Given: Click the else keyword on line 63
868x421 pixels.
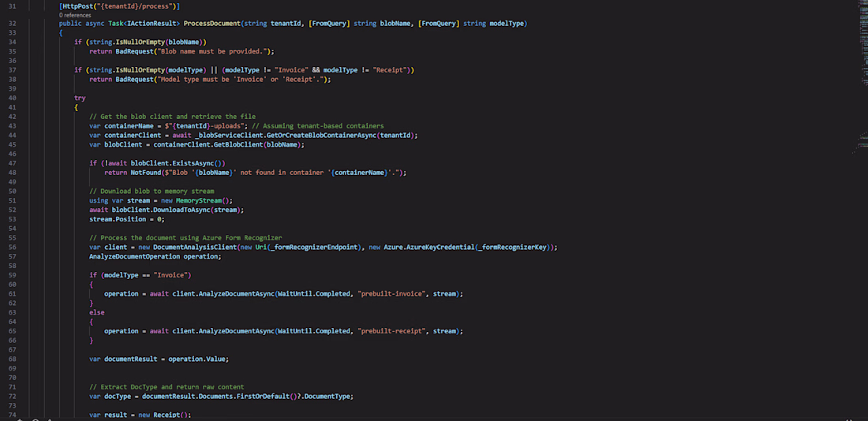Looking at the screenshot, I should point(96,312).
